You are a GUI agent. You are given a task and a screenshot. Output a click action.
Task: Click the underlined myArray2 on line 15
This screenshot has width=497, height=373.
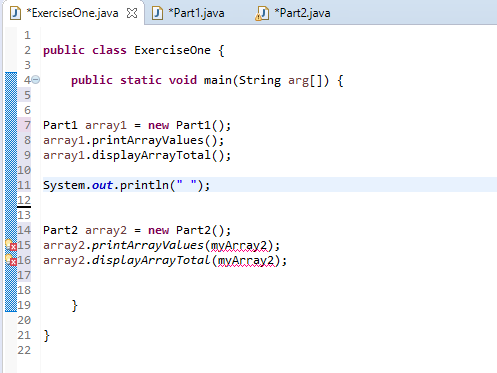click(239, 246)
